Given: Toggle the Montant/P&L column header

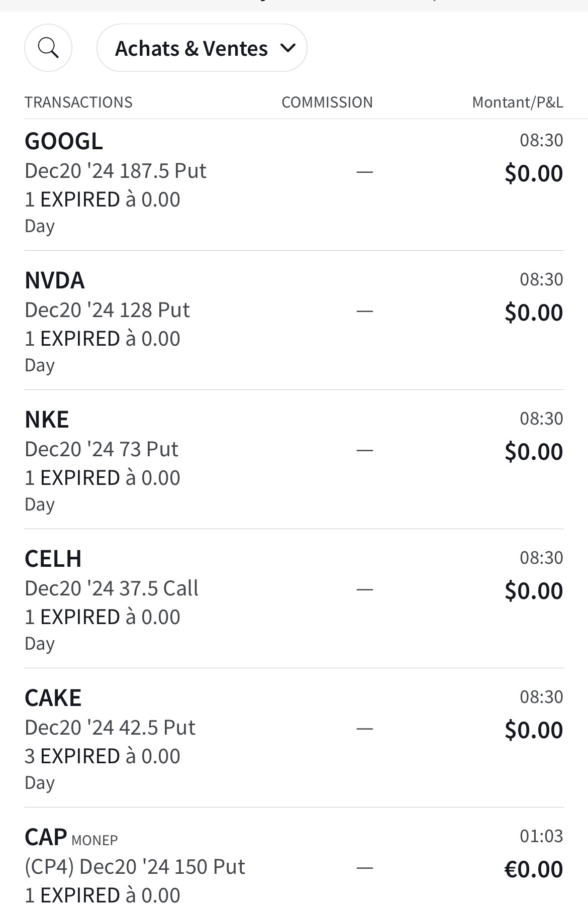Looking at the screenshot, I should pyautogui.click(x=517, y=103).
